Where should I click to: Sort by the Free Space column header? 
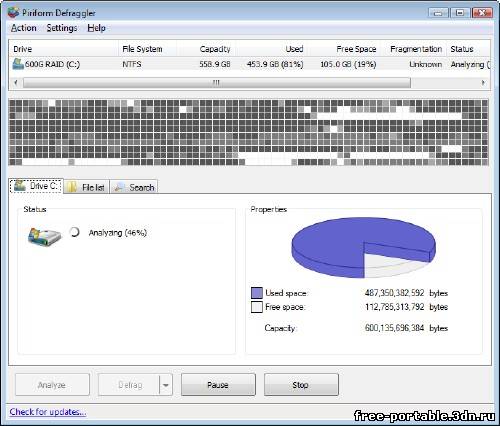pos(343,49)
